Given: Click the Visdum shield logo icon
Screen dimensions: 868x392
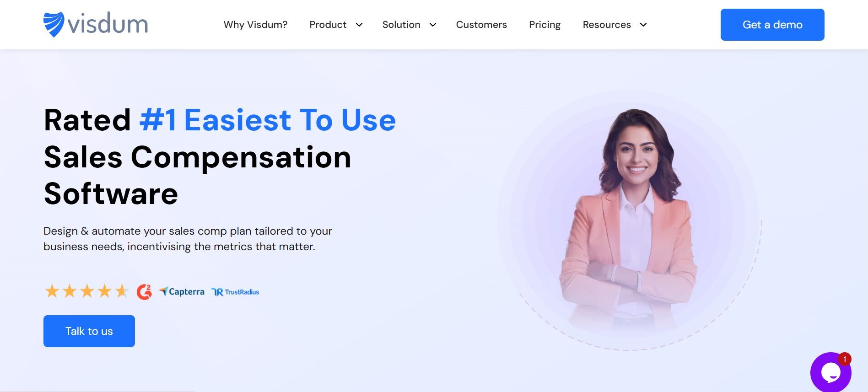Looking at the screenshot, I should pos(54,24).
